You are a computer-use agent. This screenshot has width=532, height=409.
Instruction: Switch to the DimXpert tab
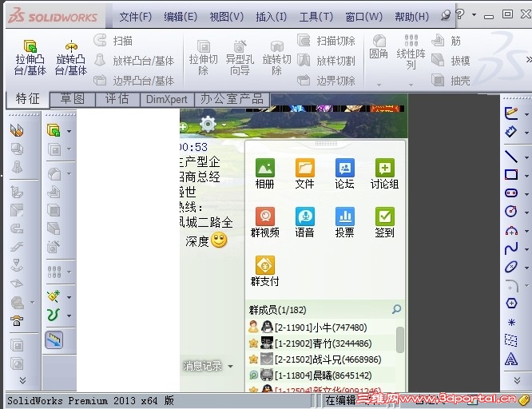167,99
